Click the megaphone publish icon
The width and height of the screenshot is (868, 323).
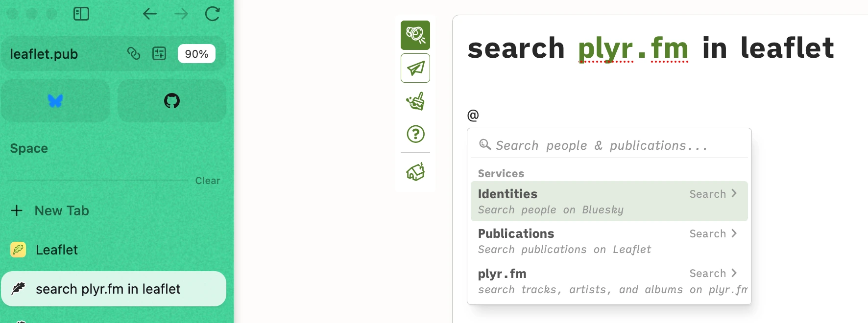pyautogui.click(x=415, y=35)
